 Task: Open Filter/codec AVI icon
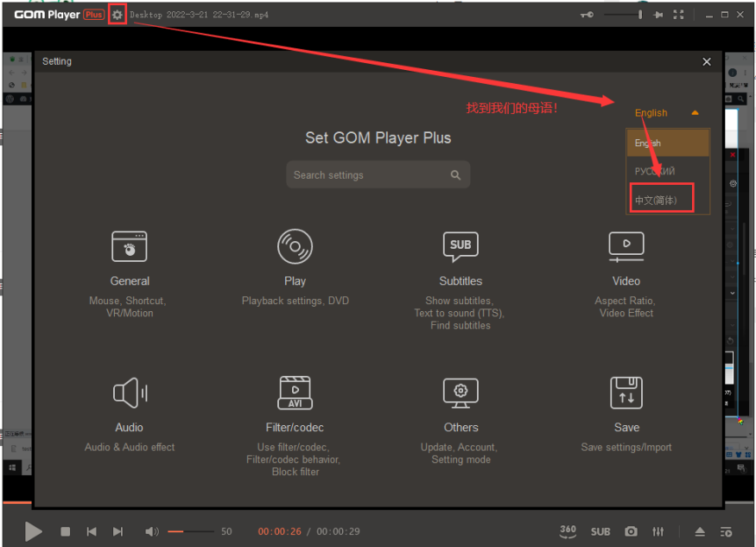pos(295,392)
